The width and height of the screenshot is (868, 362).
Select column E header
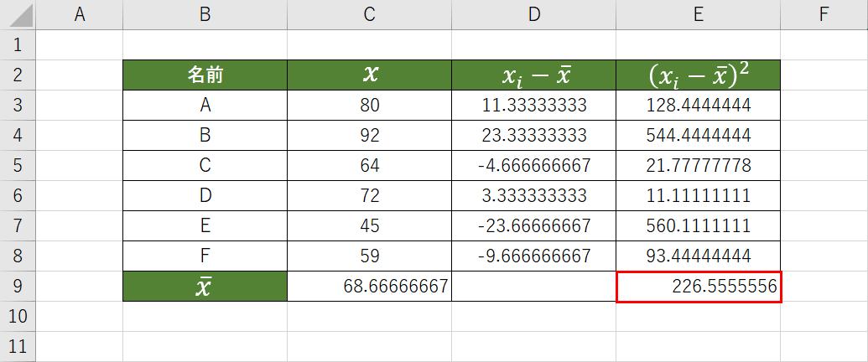click(698, 14)
